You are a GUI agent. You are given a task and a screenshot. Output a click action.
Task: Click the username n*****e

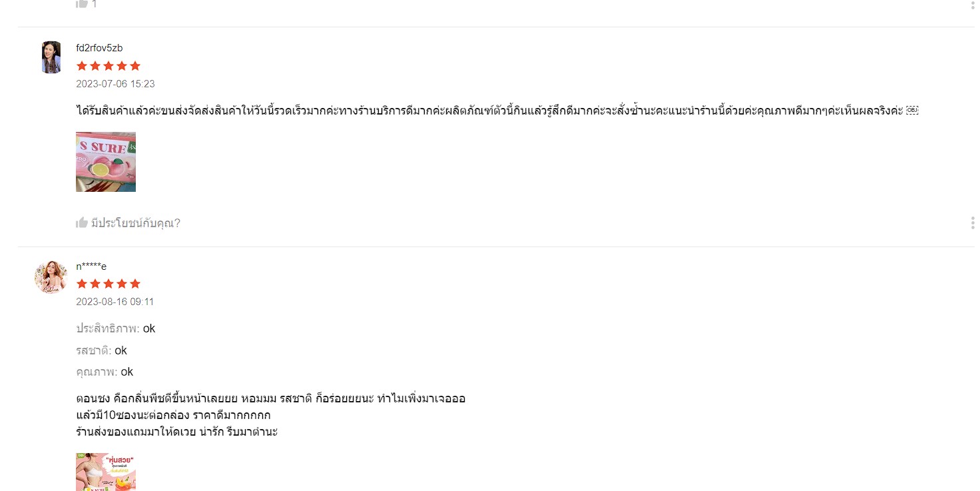pos(91,266)
